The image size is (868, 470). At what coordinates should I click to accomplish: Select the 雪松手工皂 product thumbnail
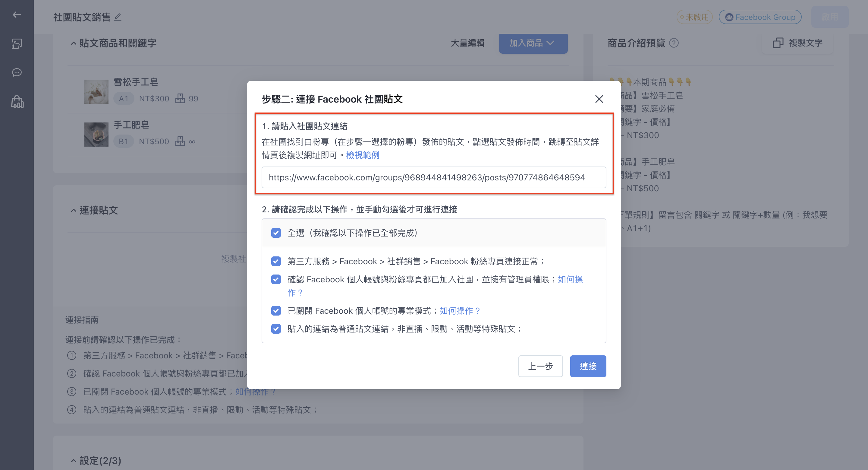(96, 91)
